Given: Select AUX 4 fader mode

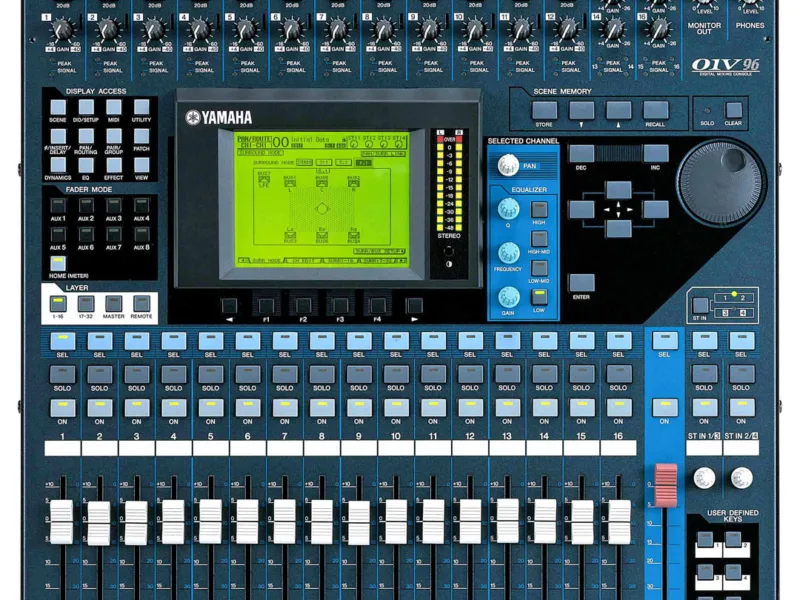Looking at the screenshot, I should point(141,205).
